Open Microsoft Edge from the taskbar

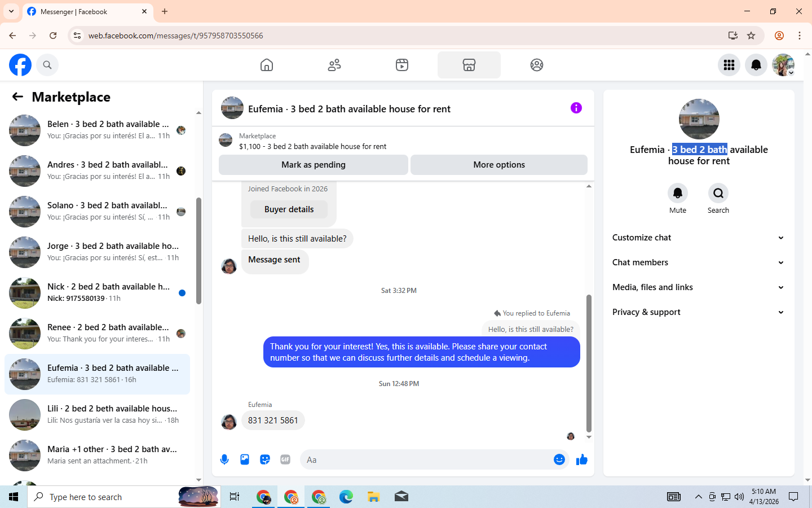(346, 497)
